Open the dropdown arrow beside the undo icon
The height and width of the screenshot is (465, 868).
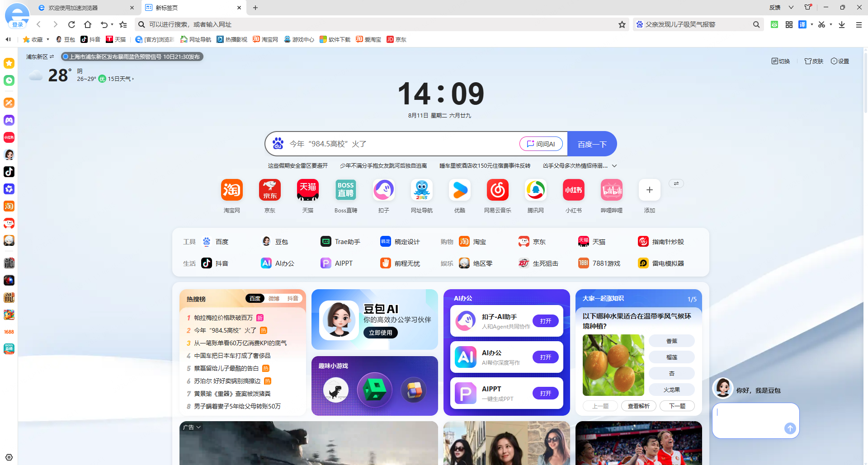[112, 24]
